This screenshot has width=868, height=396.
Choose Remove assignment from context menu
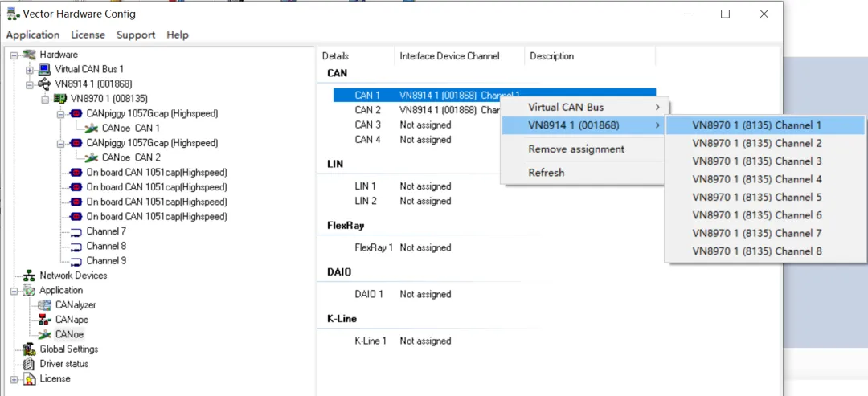tap(584, 149)
